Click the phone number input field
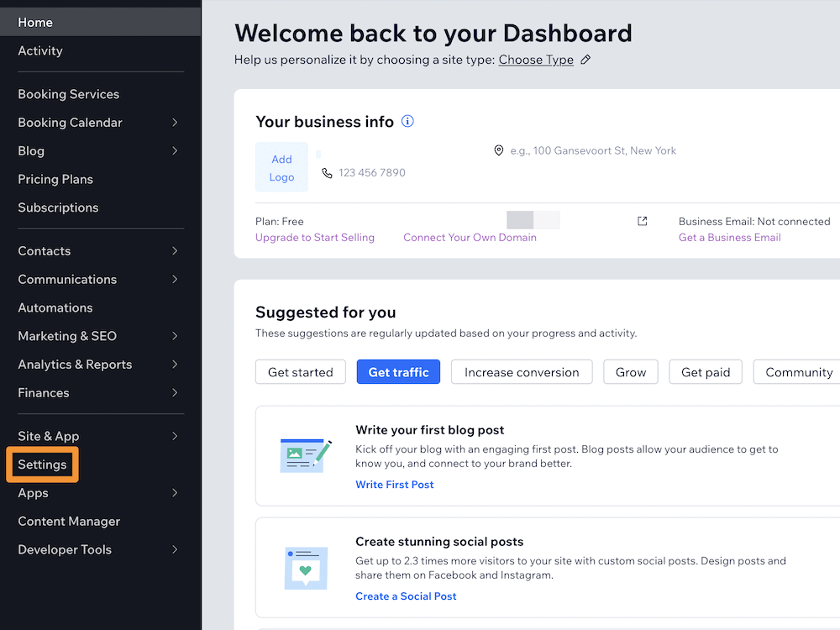The image size is (840, 630). coord(374,173)
